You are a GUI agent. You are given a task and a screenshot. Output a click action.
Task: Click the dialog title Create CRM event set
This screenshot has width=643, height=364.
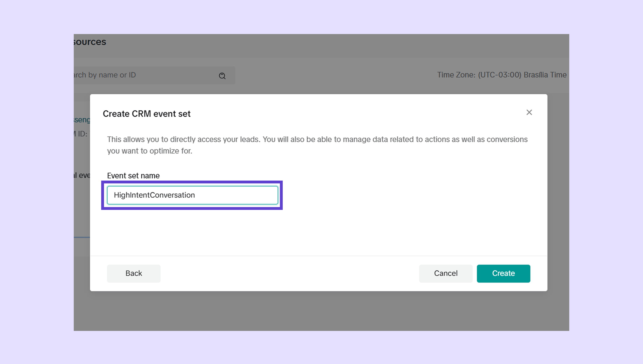coord(147,114)
